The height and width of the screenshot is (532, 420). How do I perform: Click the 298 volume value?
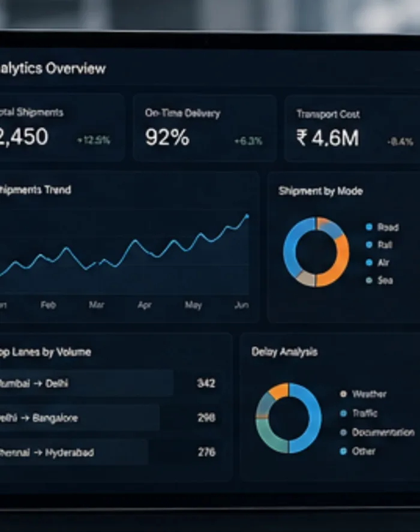206,418
